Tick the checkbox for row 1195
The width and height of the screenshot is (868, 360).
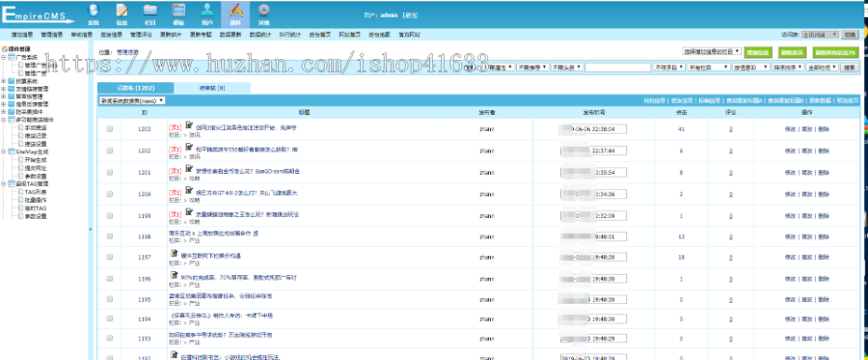click(110, 299)
